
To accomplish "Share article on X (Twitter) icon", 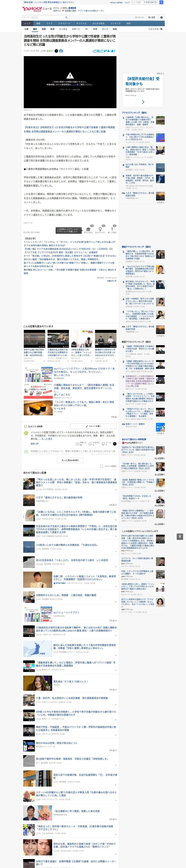I will click(56, 51).
